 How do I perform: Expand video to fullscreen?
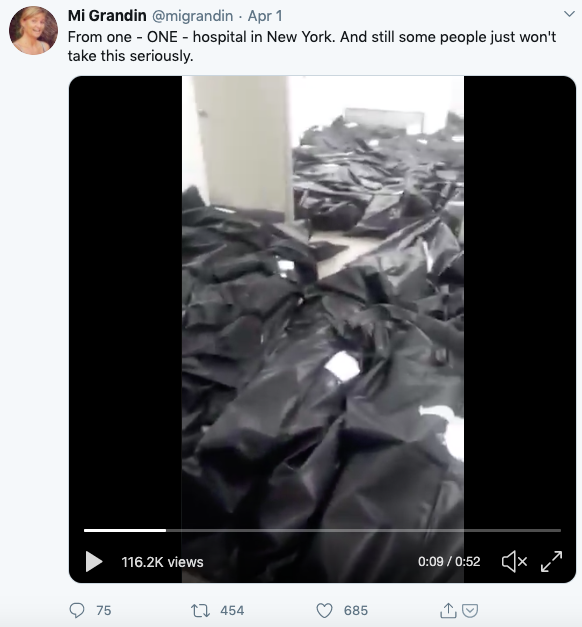tap(552, 561)
